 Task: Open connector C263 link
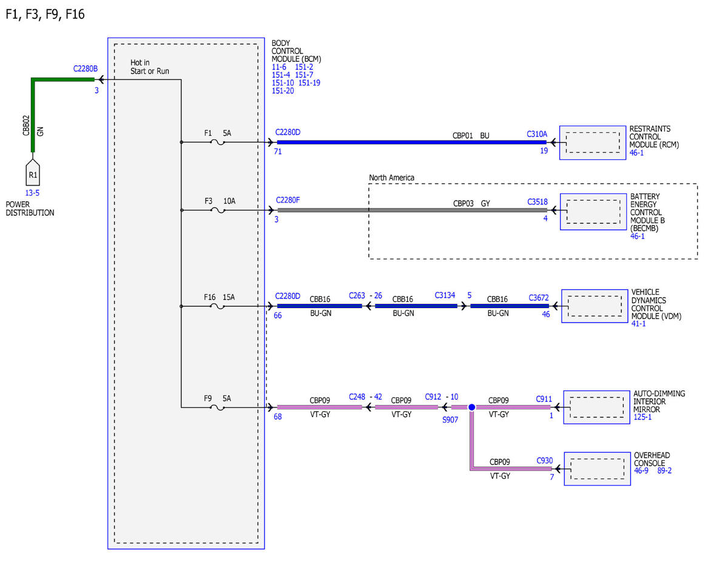click(357, 296)
